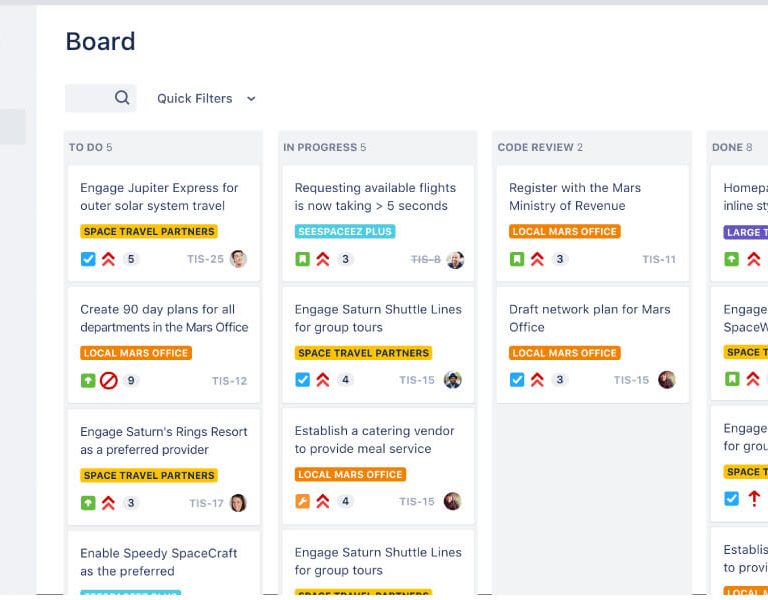The height and width of the screenshot is (600, 768).
Task: Click blue task icon on Engage Jupiter Express card
Action: point(88,259)
